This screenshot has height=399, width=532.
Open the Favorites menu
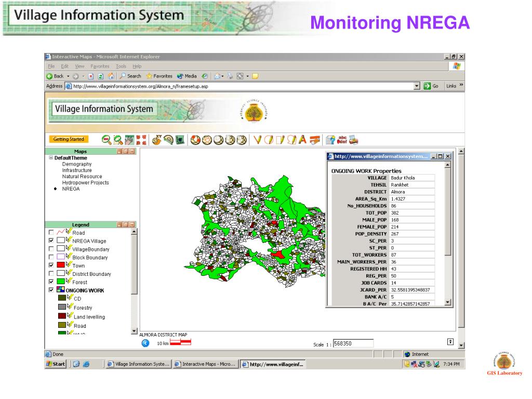click(x=100, y=66)
